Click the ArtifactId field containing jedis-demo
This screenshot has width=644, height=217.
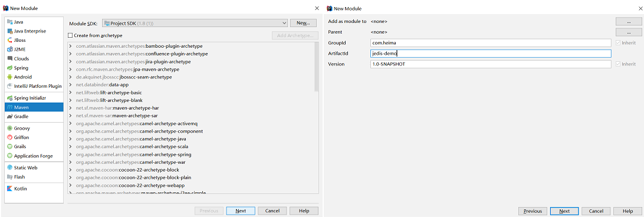[x=491, y=54]
